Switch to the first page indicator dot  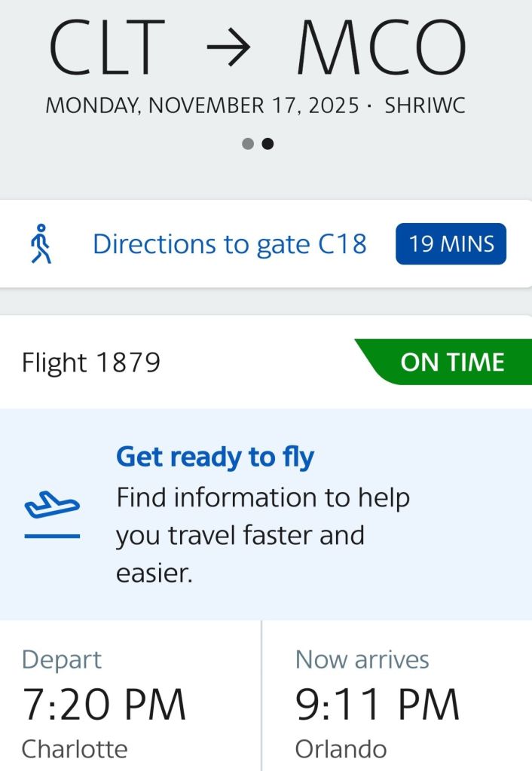pyautogui.click(x=248, y=144)
